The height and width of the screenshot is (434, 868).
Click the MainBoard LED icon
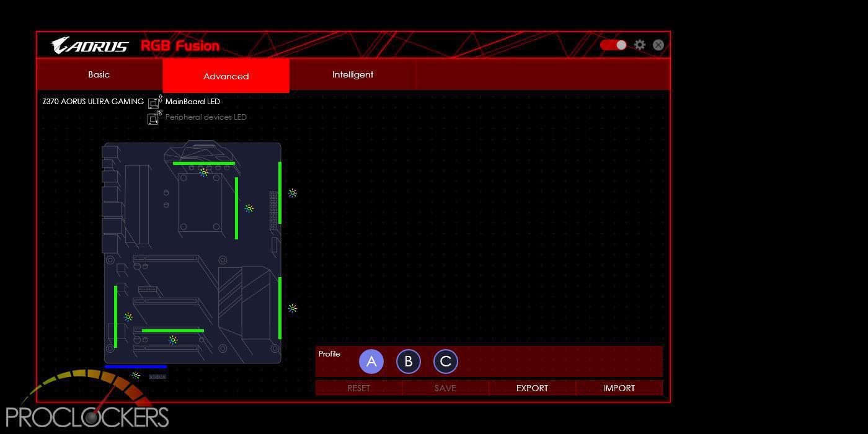(x=155, y=102)
